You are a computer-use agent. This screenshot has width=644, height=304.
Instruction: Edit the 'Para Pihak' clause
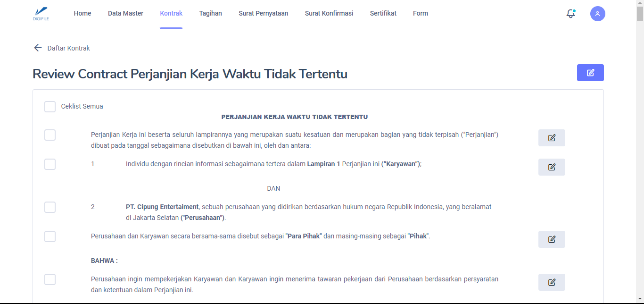pyautogui.click(x=552, y=239)
